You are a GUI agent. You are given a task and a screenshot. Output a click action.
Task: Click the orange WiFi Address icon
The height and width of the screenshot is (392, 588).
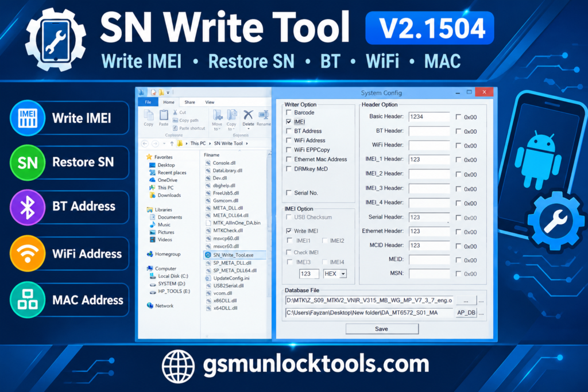click(x=28, y=253)
